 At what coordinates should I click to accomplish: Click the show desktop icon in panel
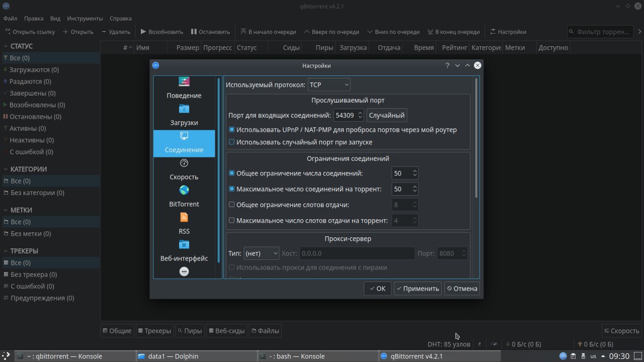(637, 356)
